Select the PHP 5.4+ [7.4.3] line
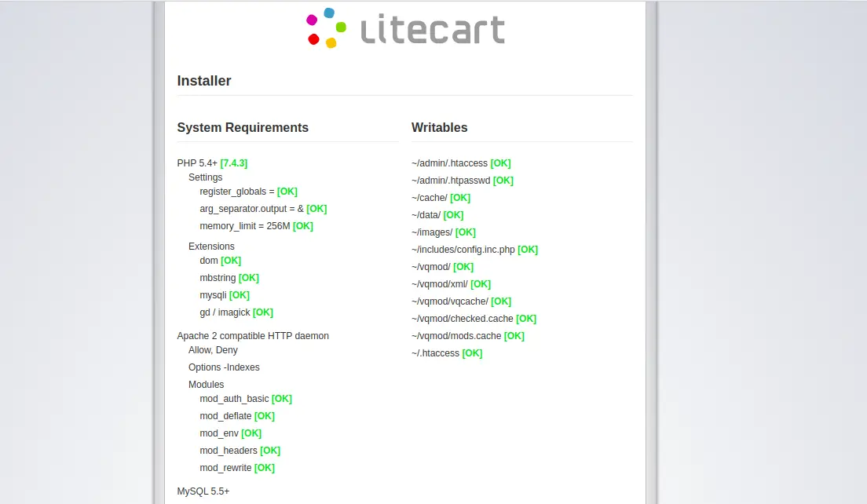Viewport: 867px width, 504px height. tap(212, 163)
